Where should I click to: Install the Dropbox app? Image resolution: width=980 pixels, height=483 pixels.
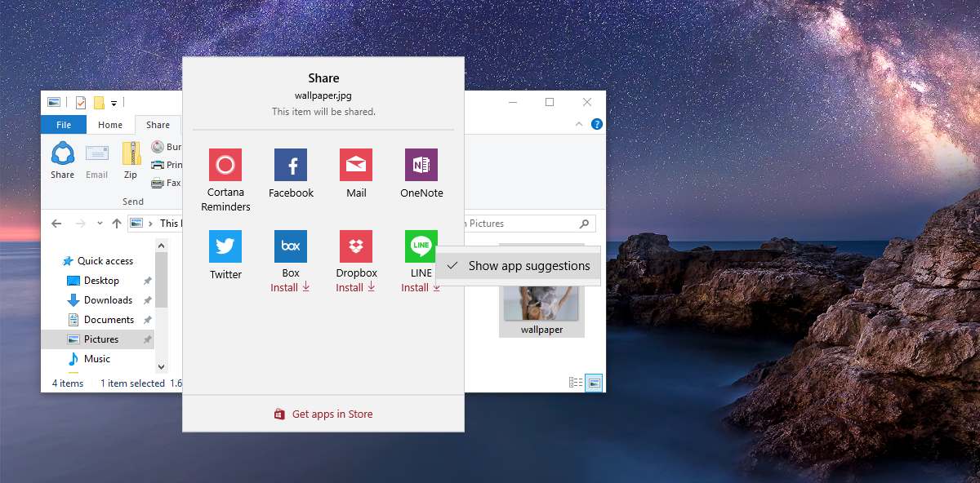click(356, 287)
